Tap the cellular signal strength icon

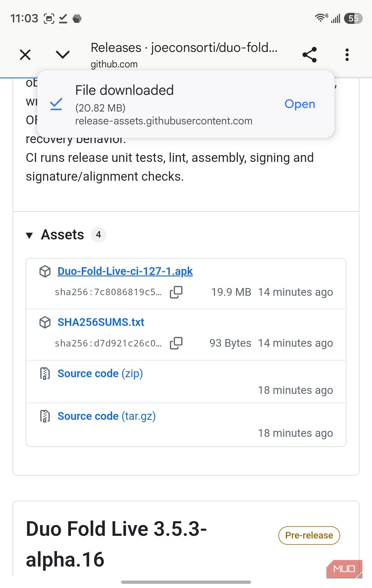[336, 18]
